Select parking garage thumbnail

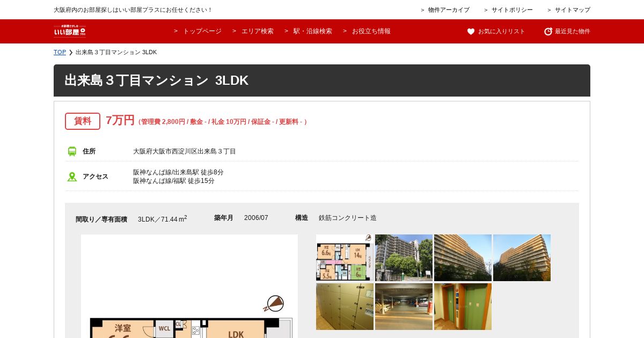[404, 306]
